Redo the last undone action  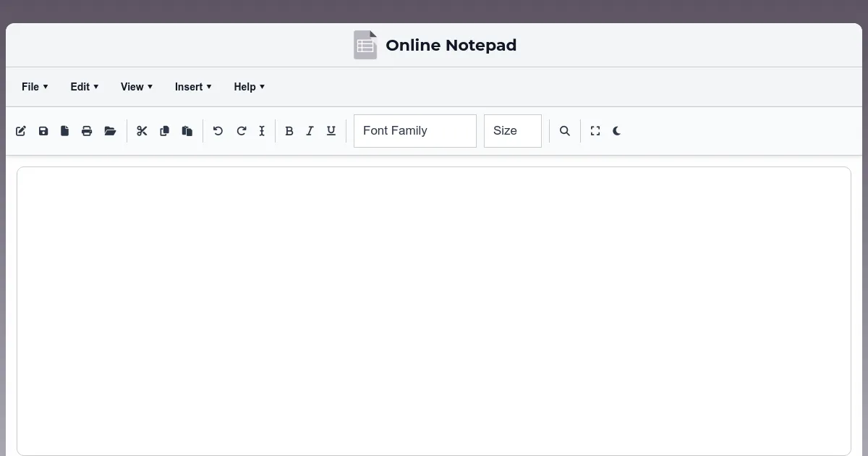click(x=241, y=131)
